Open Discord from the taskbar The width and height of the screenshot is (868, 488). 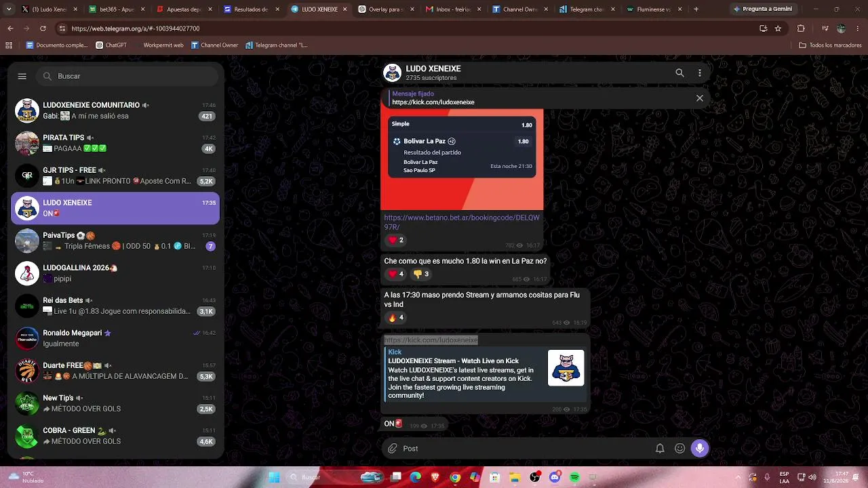coord(555,477)
